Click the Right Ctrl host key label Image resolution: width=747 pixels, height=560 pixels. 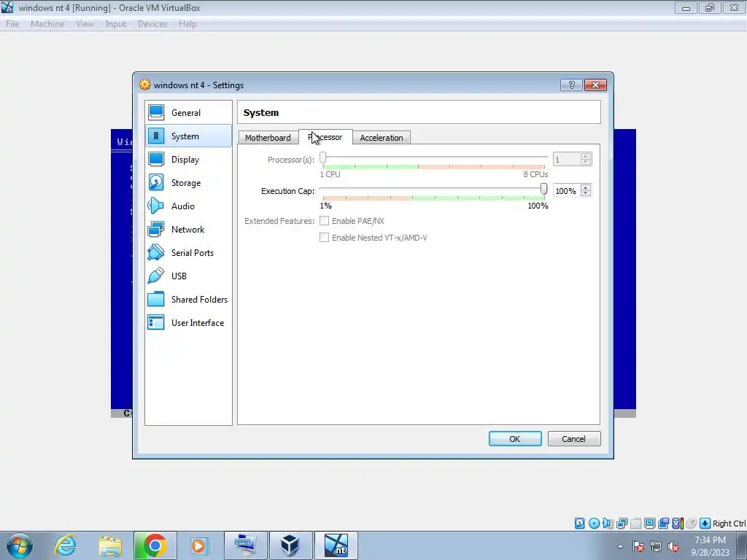tap(729, 524)
